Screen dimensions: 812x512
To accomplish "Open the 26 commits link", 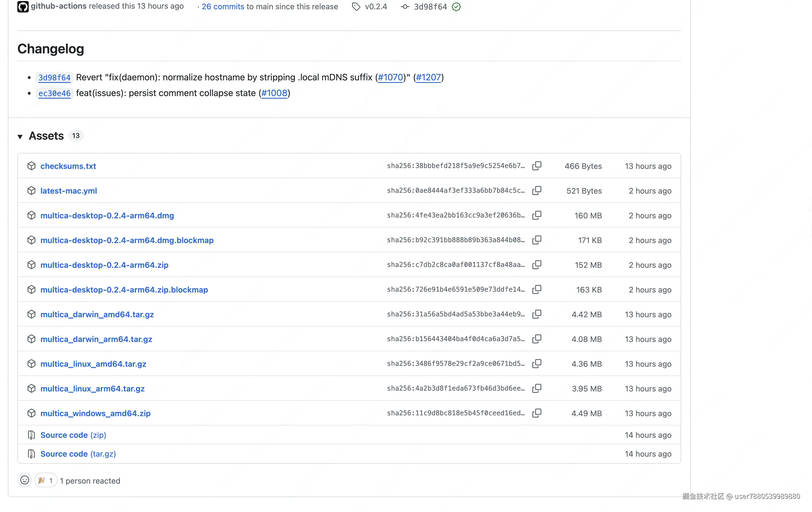I will point(223,7).
